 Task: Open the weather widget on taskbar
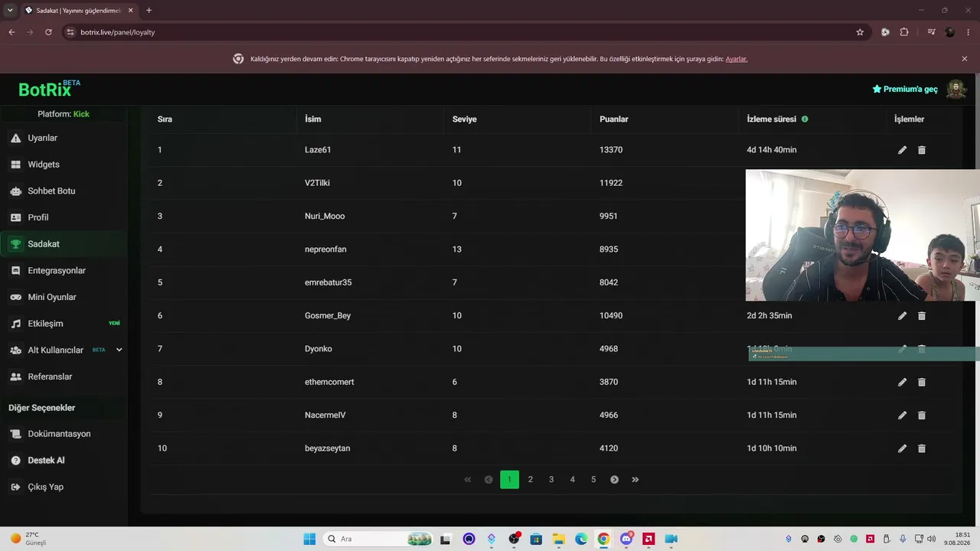coord(28,539)
